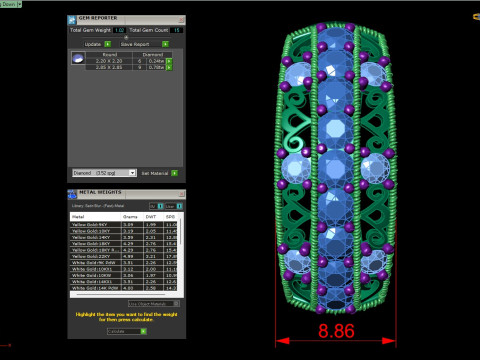This screenshot has width=480, height=360.
Task: Close the Metal Weights panel
Action: coord(181,194)
